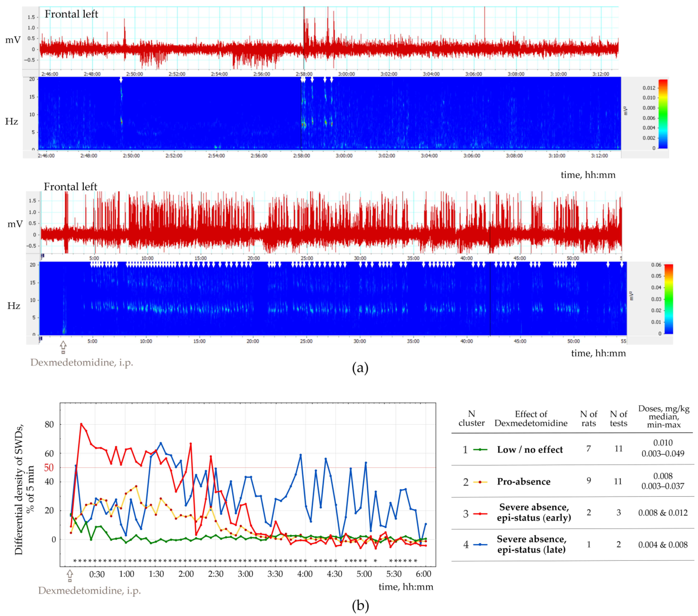Click the red 50 threshold label on y-axis
This screenshot has width=698, height=616.
click(x=49, y=468)
